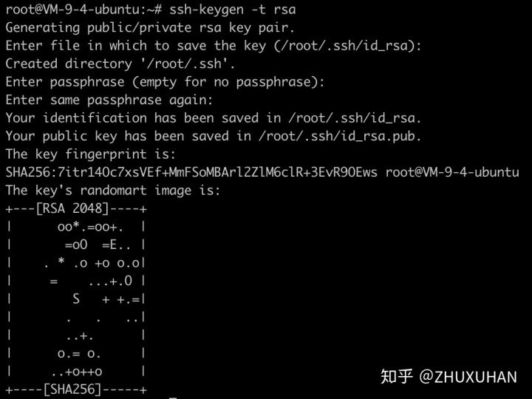
Task: Click the terminal cursor at the bottom
Action: [173, 398]
